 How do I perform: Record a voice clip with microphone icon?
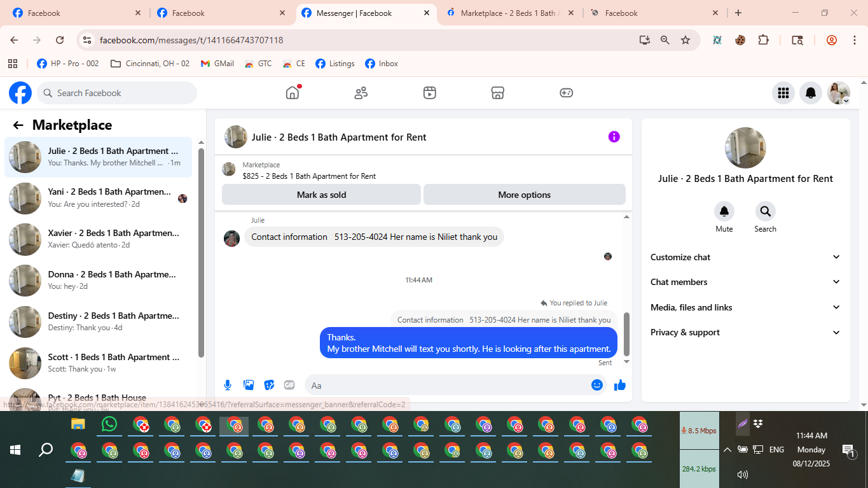point(228,385)
